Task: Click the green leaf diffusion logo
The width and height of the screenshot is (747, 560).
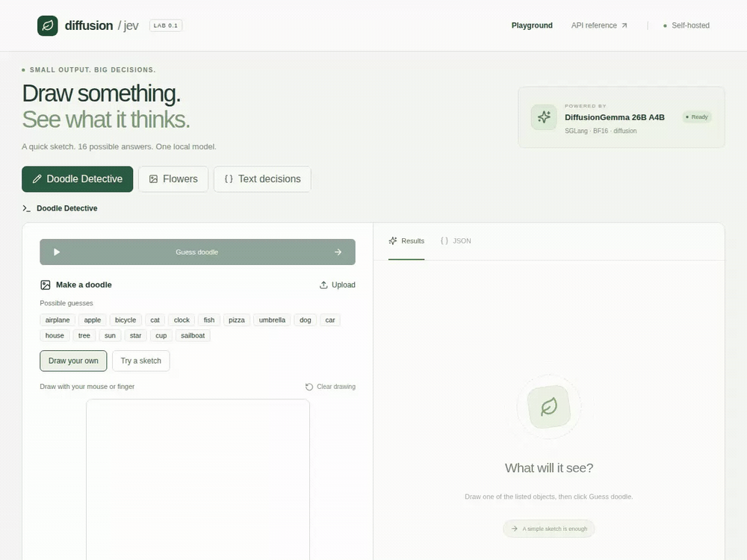Action: pyautogui.click(x=48, y=25)
